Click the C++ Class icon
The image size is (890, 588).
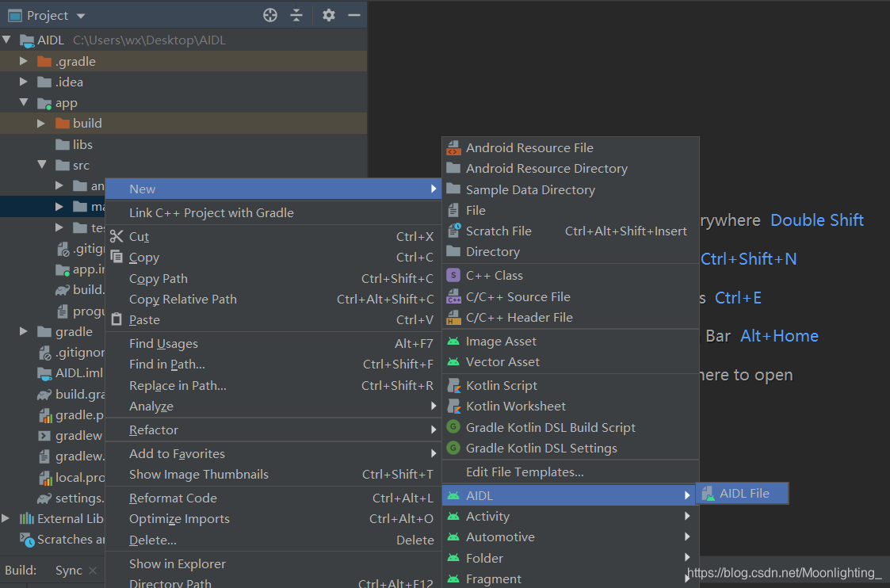(x=453, y=275)
